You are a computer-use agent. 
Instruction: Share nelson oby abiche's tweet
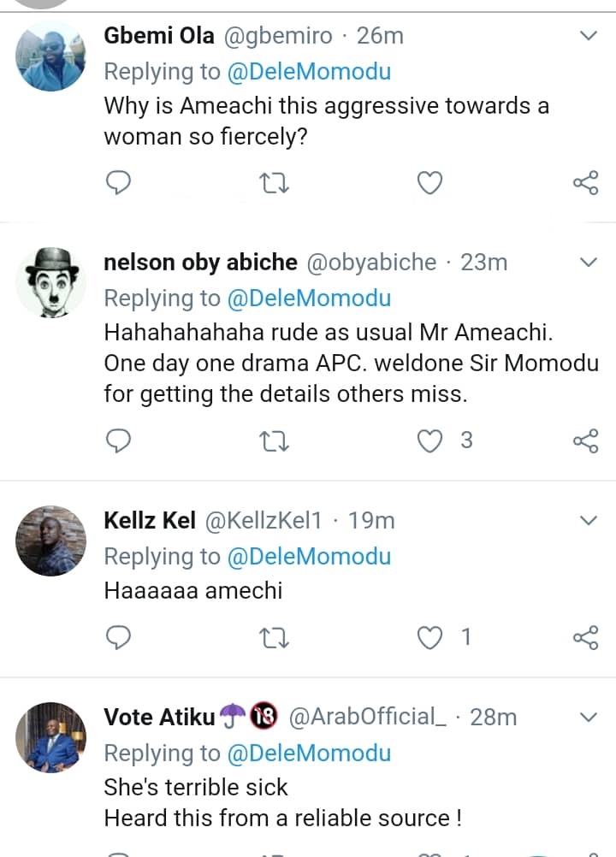pos(585,440)
